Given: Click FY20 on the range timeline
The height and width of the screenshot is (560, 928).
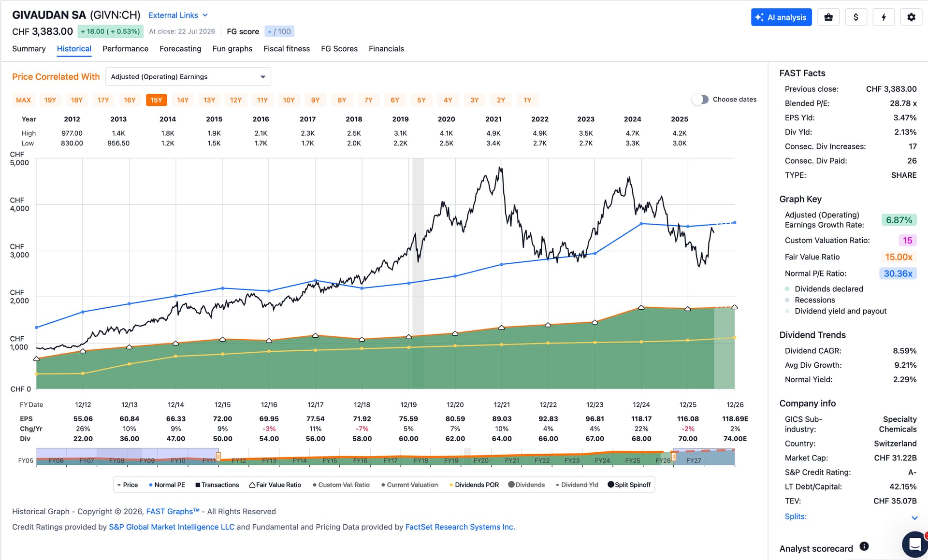Looking at the screenshot, I should (481, 461).
